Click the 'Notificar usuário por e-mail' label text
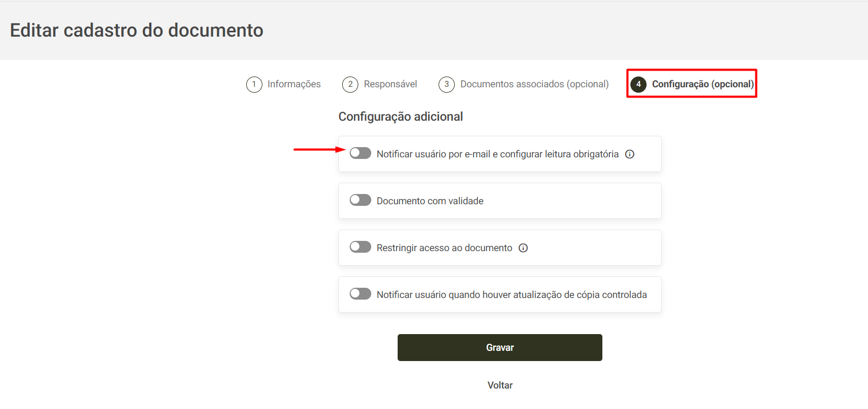 point(433,154)
